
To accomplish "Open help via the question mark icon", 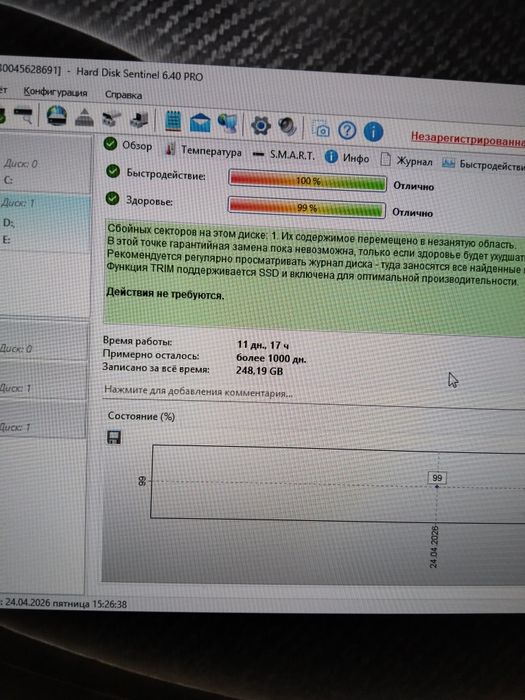I will coord(347,131).
